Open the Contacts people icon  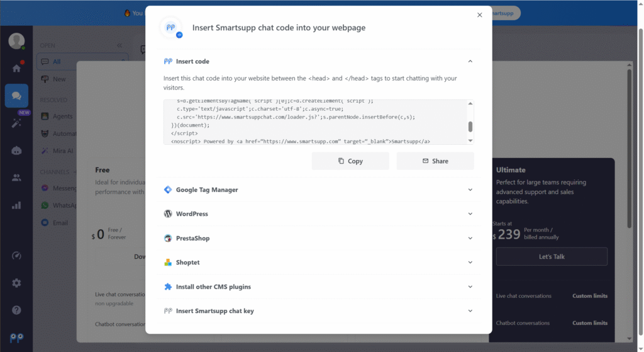click(16, 178)
